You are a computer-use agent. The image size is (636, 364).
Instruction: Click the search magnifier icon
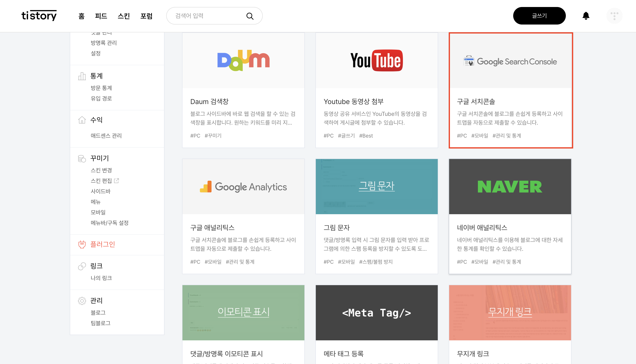click(250, 16)
